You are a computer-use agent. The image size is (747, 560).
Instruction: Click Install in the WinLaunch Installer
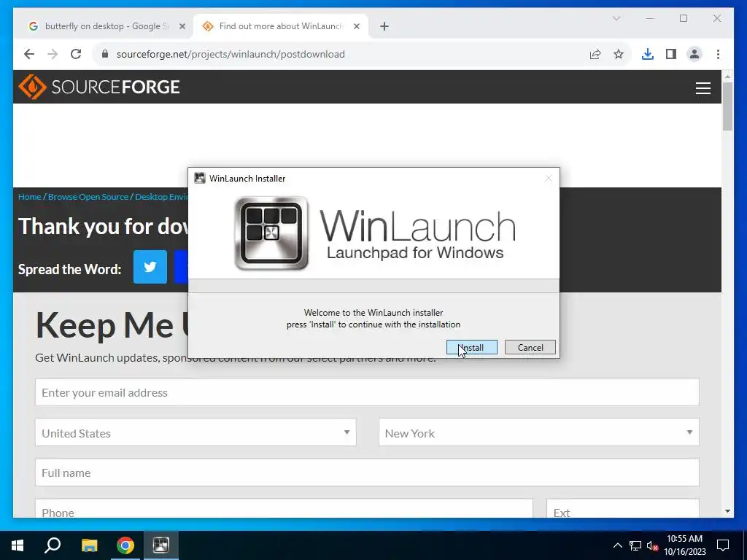[x=472, y=348]
